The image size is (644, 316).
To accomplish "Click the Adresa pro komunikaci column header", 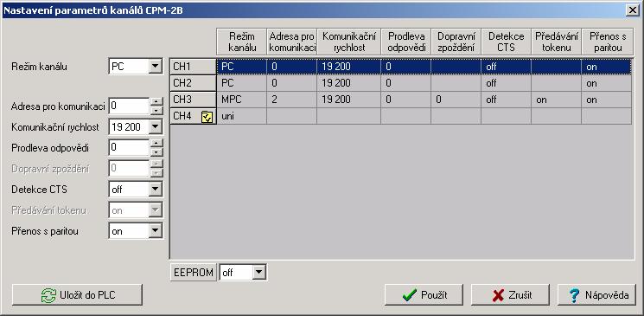I will coord(292,42).
